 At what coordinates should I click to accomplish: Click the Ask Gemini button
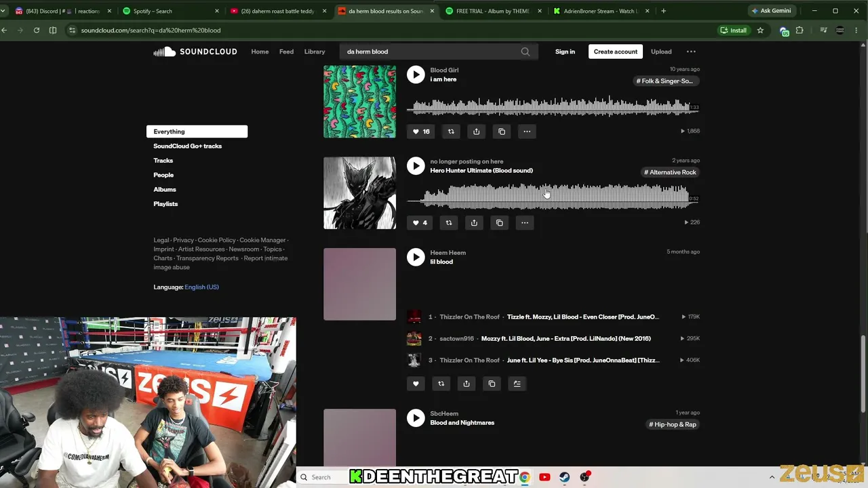point(771,11)
